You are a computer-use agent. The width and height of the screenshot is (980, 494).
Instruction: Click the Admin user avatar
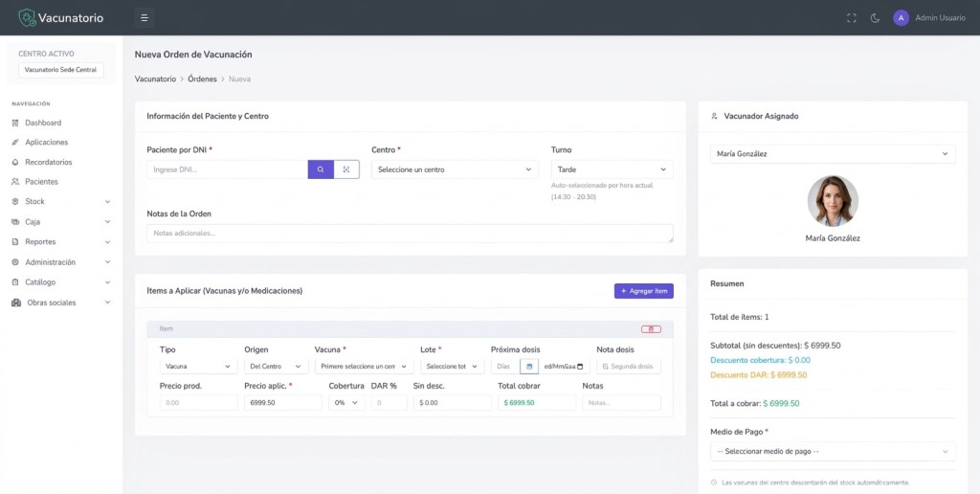pos(901,18)
